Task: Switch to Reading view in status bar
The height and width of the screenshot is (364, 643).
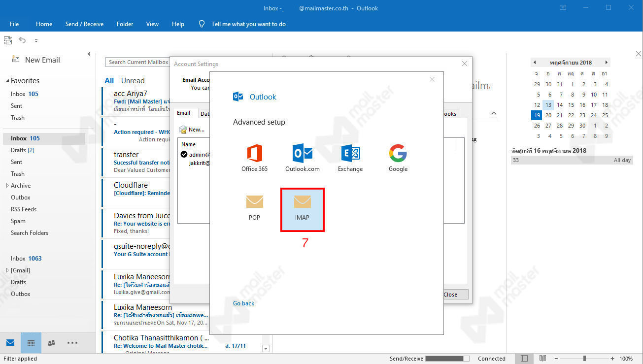Action: [542, 358]
